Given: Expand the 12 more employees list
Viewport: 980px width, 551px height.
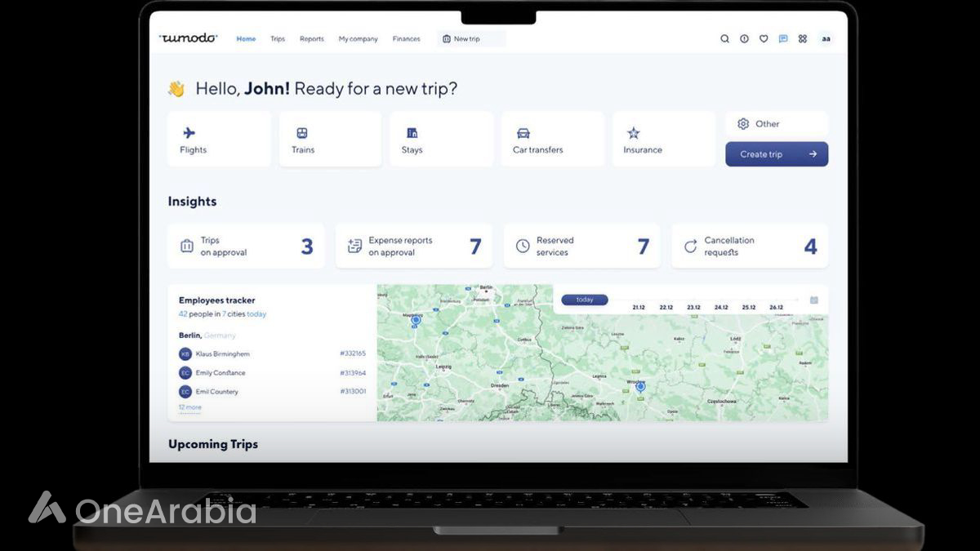Looking at the screenshot, I should [189, 407].
